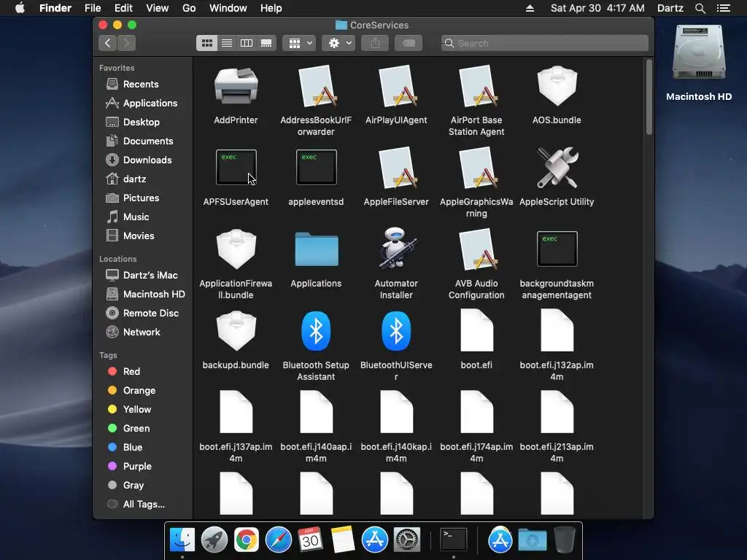Image resolution: width=747 pixels, height=560 pixels.
Task: Open Recents in the sidebar
Action: (142, 85)
